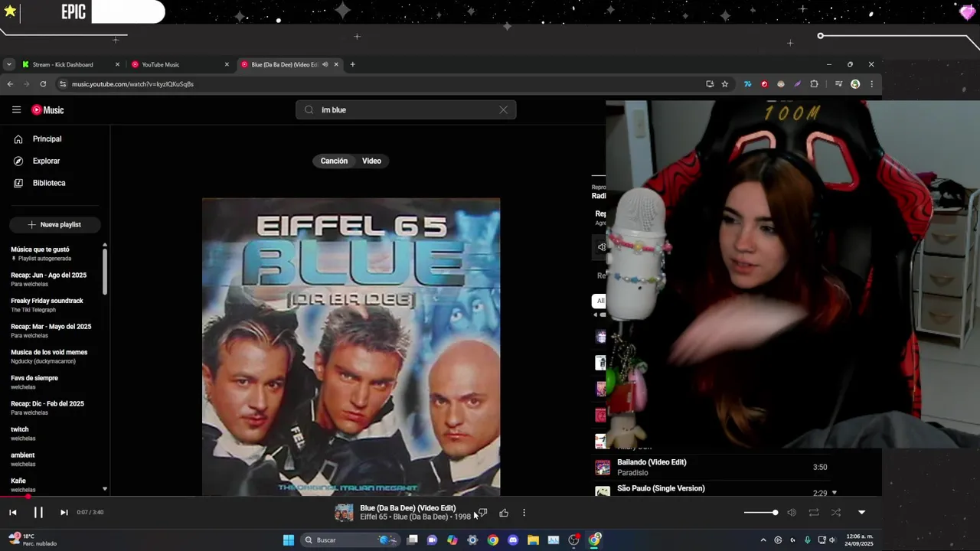Open a new browser tab

point(352,65)
